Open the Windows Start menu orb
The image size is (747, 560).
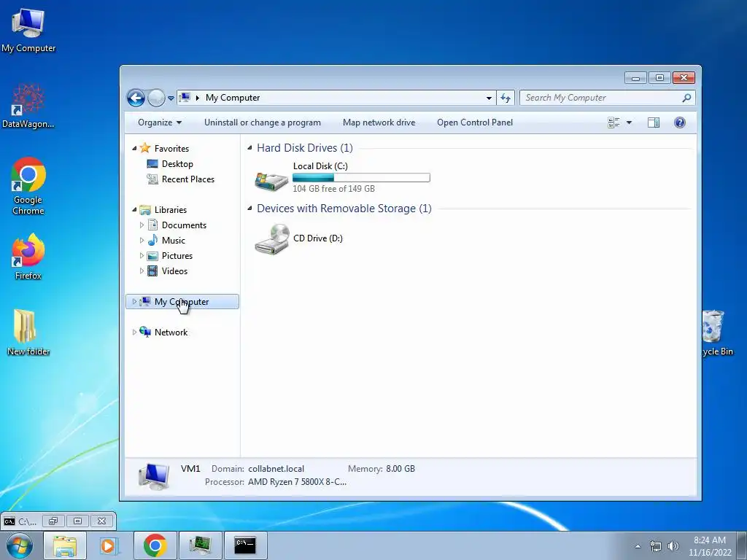(20, 545)
